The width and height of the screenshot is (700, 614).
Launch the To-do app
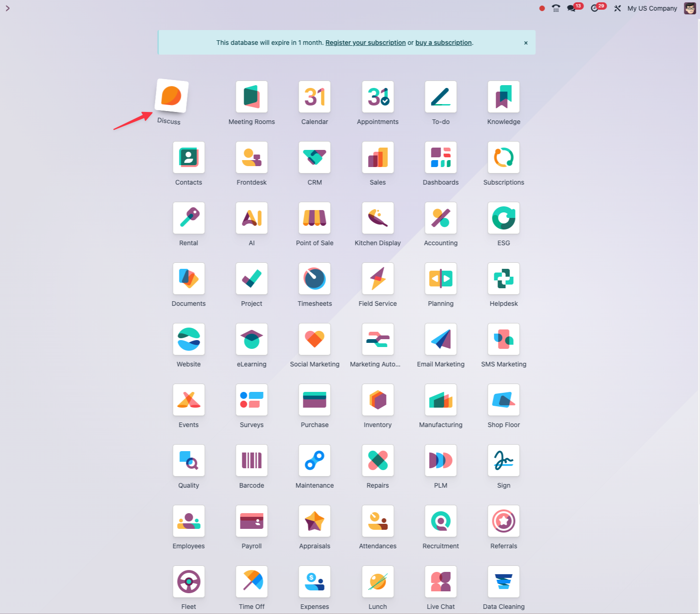tap(441, 97)
